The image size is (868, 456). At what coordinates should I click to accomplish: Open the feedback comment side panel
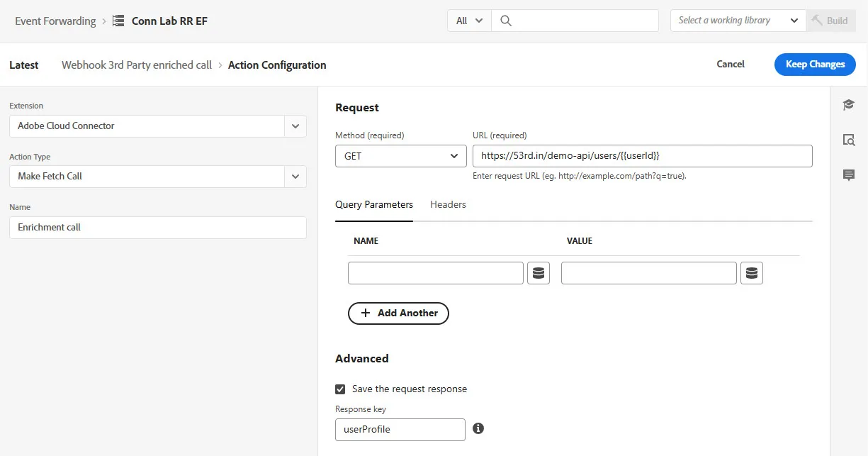(x=849, y=175)
